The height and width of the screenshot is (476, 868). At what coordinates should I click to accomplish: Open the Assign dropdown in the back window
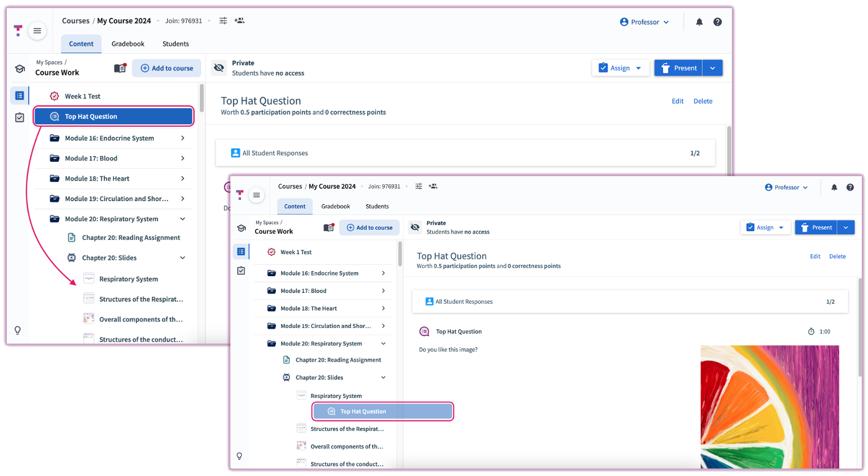[621, 68]
